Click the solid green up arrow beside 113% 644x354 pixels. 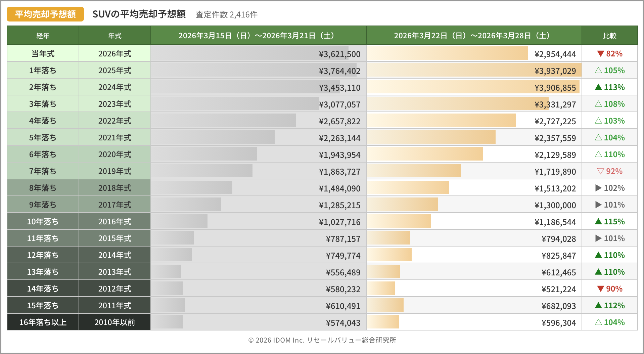[x=598, y=87]
